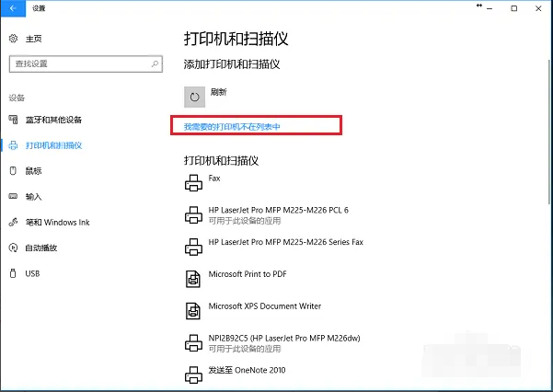Select Printers and scanners in sidebar
The image size is (553, 392).
tap(53, 145)
